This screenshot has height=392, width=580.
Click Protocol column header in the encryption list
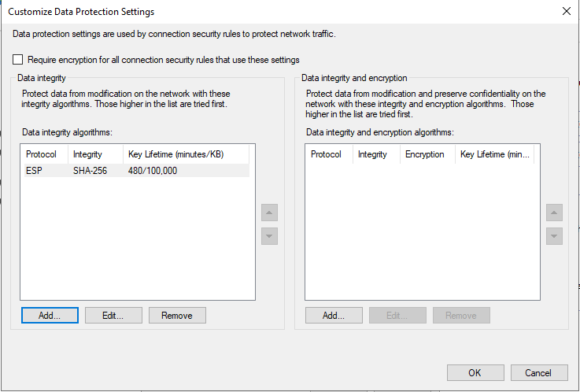(x=328, y=154)
